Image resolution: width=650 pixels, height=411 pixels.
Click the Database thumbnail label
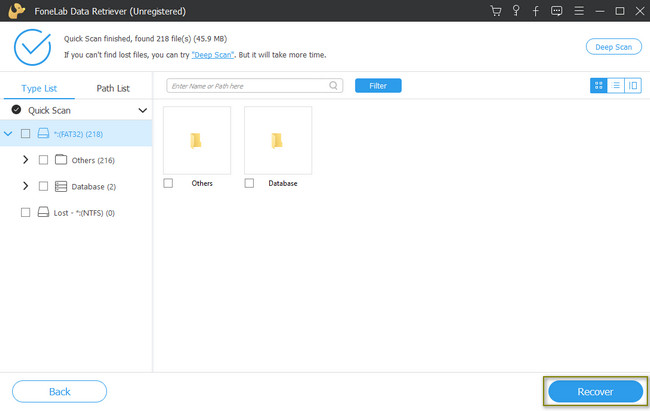(x=283, y=183)
